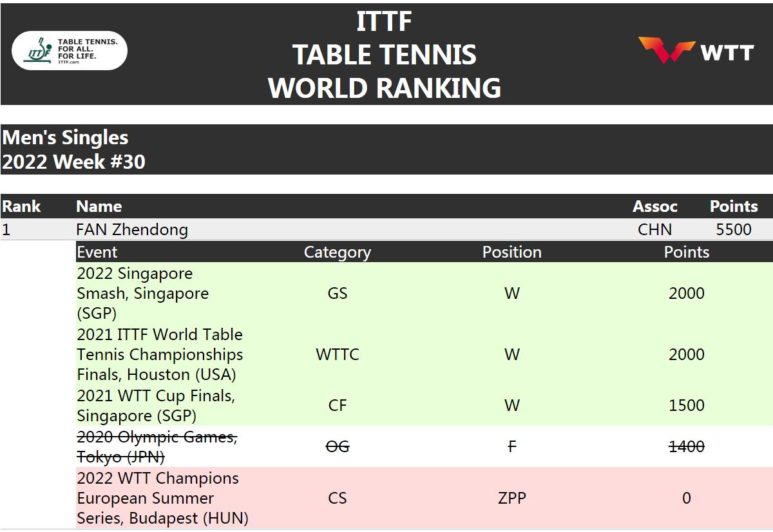773x532 pixels.
Task: Select the 2021 WTT Cup Finals event
Action: [156, 405]
